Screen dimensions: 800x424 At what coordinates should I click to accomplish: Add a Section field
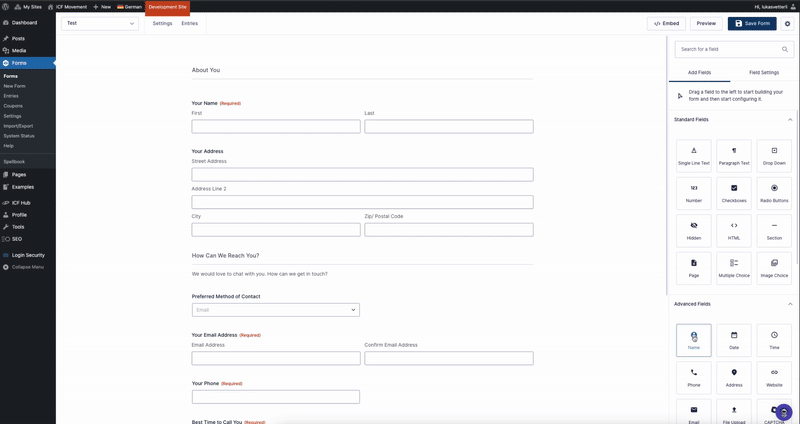[x=774, y=231]
